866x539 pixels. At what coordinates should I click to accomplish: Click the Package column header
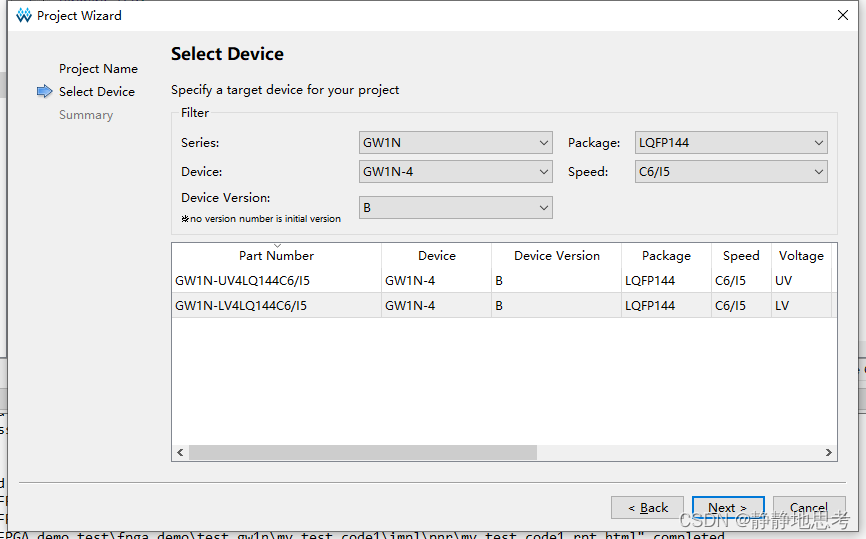[x=666, y=256]
